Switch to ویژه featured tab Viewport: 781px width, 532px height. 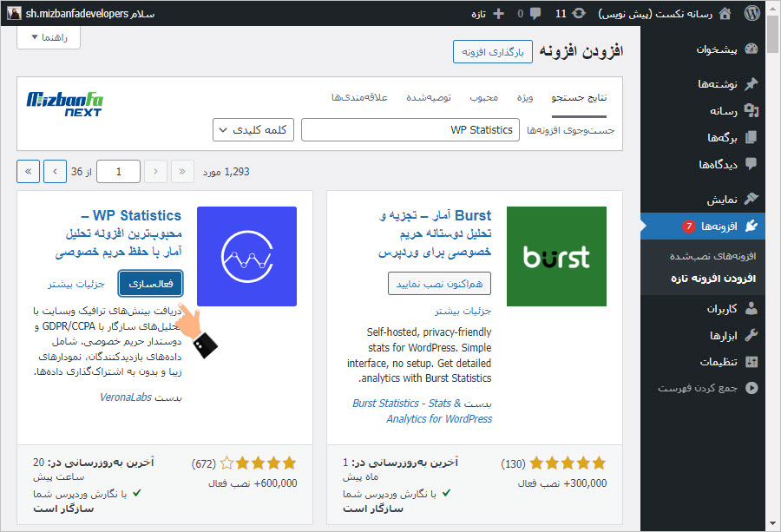click(x=525, y=97)
